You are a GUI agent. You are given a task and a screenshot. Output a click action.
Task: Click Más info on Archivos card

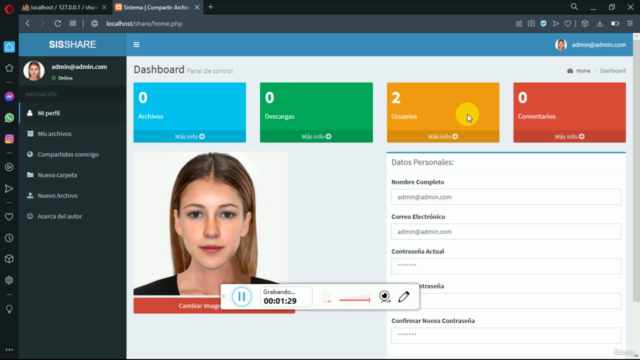[x=190, y=136]
